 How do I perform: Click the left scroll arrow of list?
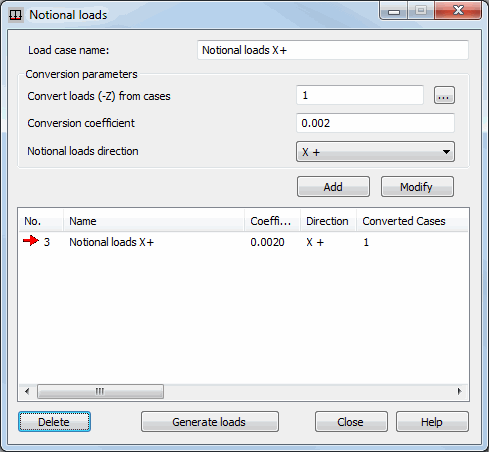(x=27, y=391)
